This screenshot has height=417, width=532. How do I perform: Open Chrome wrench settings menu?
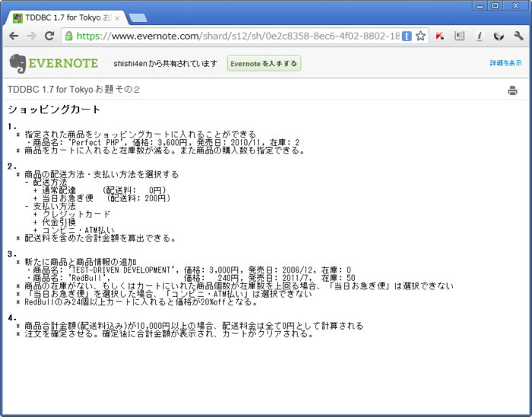click(x=518, y=36)
